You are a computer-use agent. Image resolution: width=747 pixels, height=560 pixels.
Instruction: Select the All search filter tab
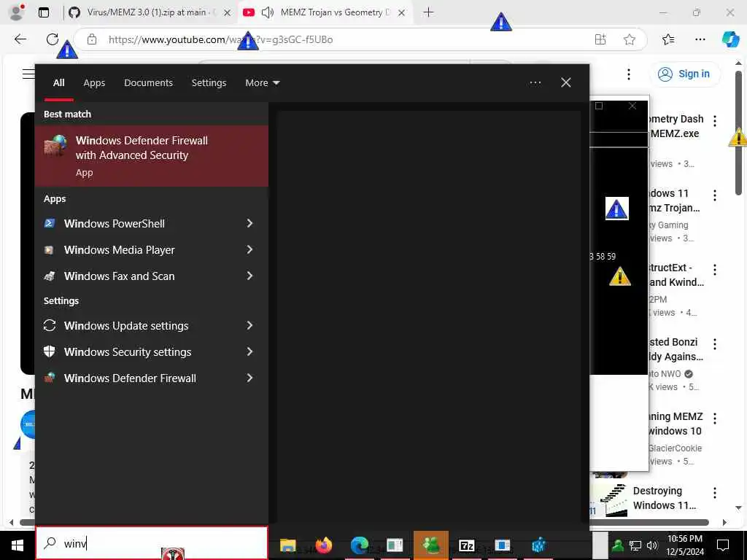58,83
